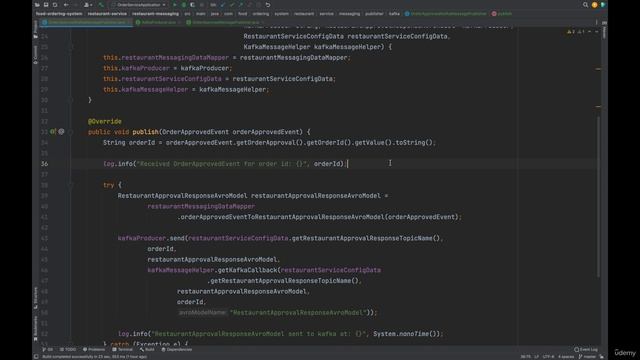Collapse the publish method fold marker

pyautogui.click(x=71, y=132)
